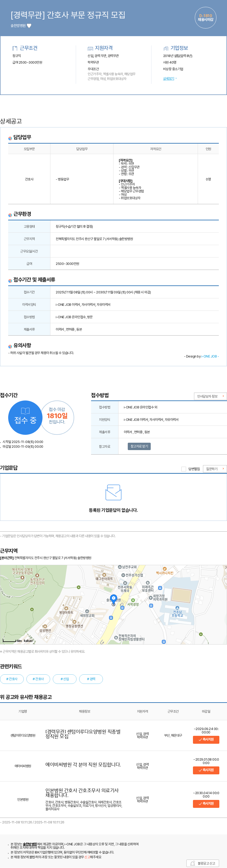Click the 센텀이루다요양병원 company name cell
Viewport: 227px width, 868px height.
pyautogui.click(x=23, y=735)
